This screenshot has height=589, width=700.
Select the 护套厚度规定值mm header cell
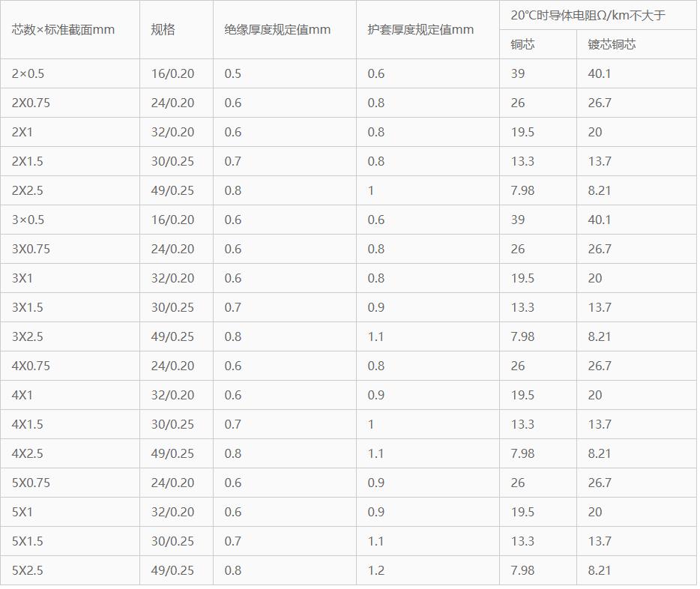[420, 30]
